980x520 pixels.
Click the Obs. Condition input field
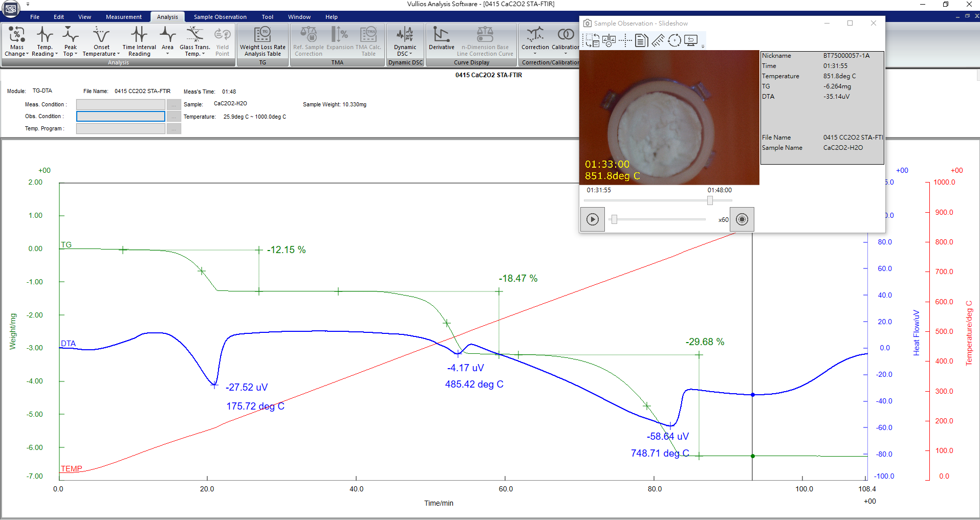(121, 117)
